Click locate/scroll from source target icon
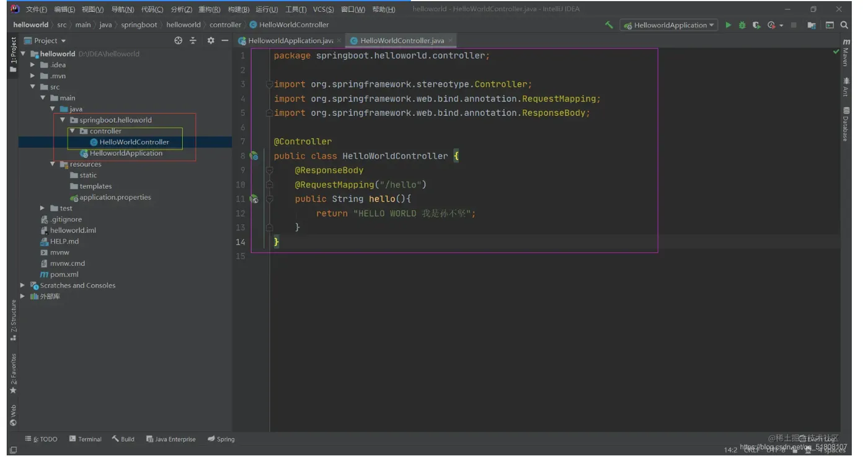Screen dimensions: 868x461 pyautogui.click(x=179, y=40)
